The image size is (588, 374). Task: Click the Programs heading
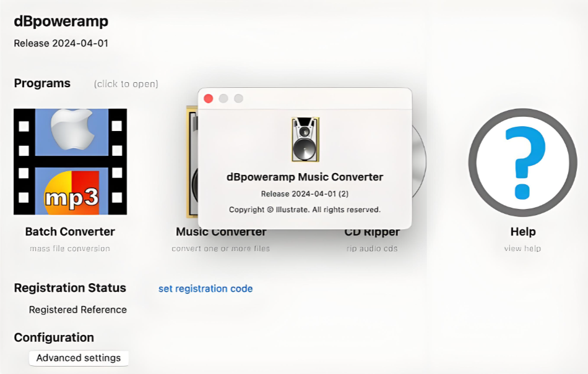(42, 83)
